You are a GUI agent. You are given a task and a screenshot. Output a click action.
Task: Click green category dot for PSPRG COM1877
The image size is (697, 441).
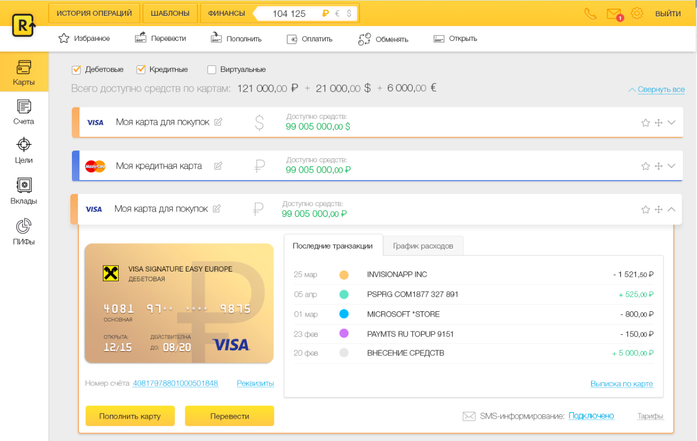[344, 294]
